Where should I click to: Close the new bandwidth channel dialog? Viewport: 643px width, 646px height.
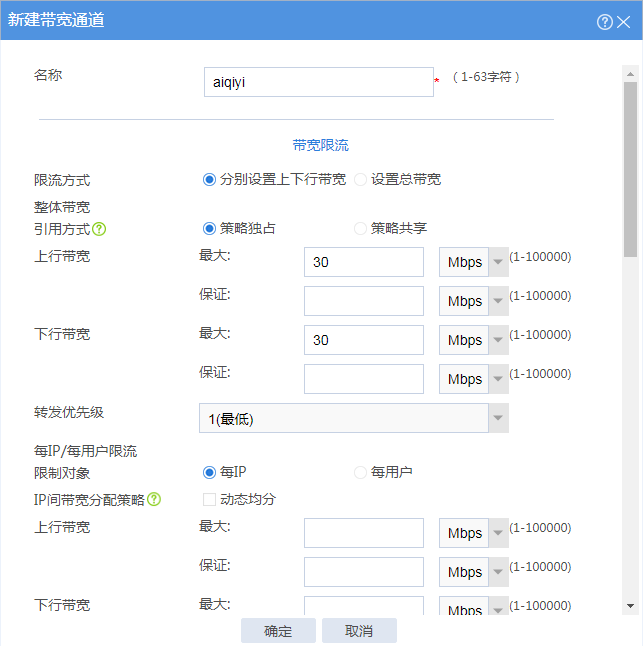624,21
